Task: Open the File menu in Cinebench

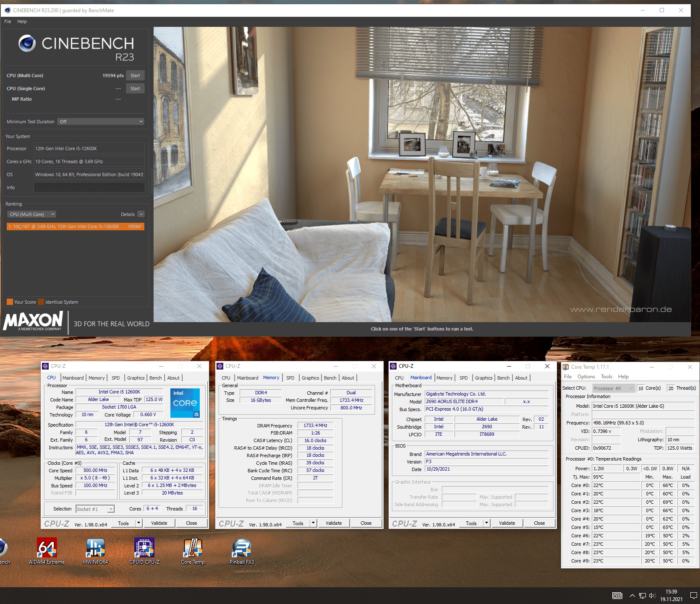Action: [8, 21]
